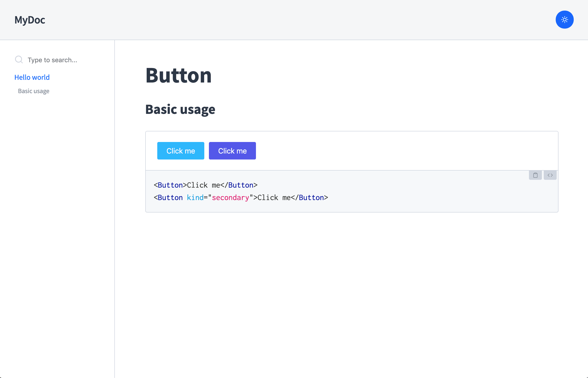The width and height of the screenshot is (588, 378).
Task: Click the first code line text
Action: point(205,185)
